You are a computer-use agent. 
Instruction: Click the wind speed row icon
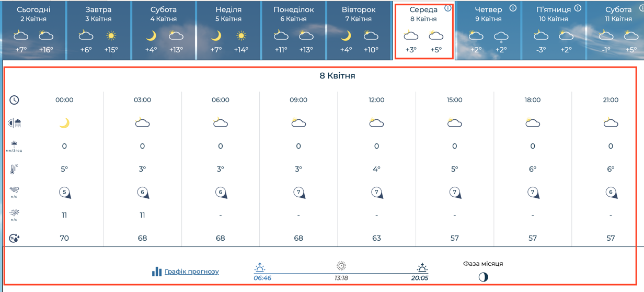pos(14,192)
